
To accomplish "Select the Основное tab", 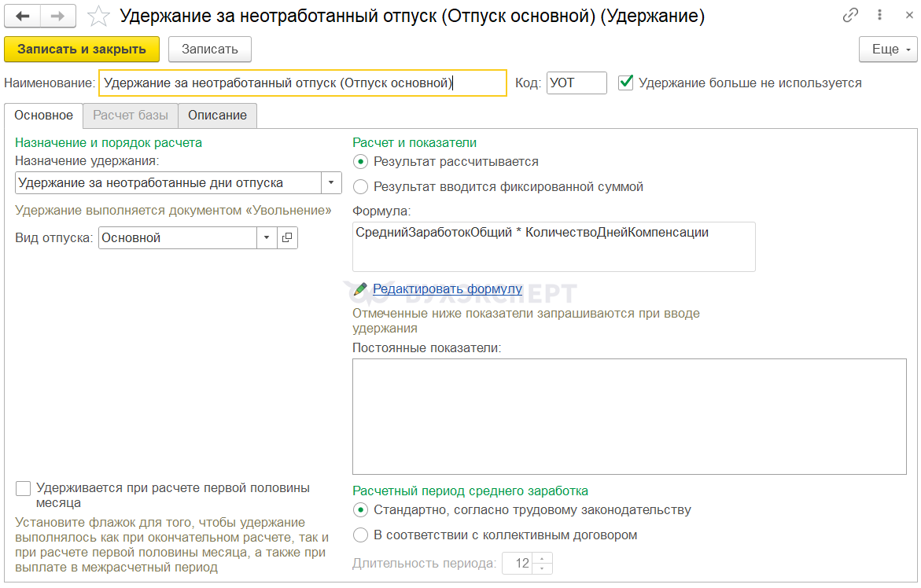I will click(44, 116).
